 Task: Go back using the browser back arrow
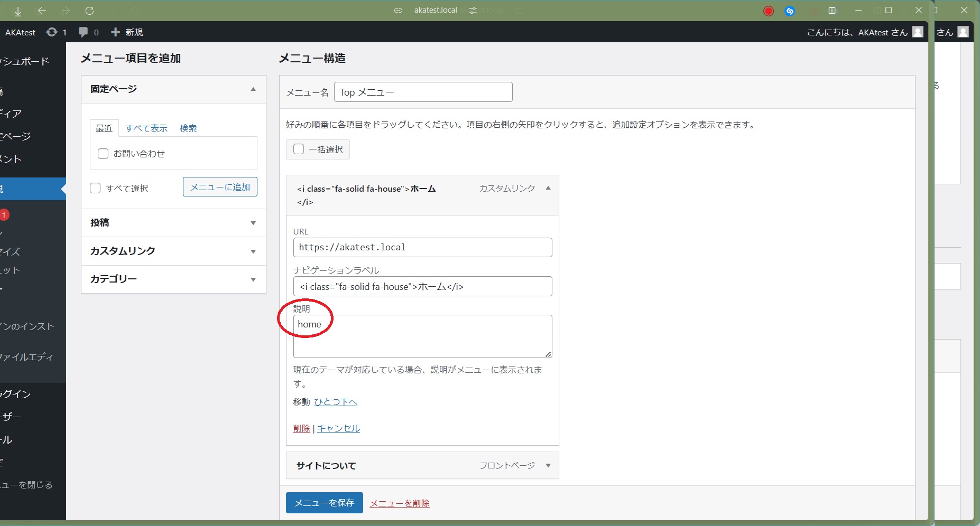(x=42, y=11)
